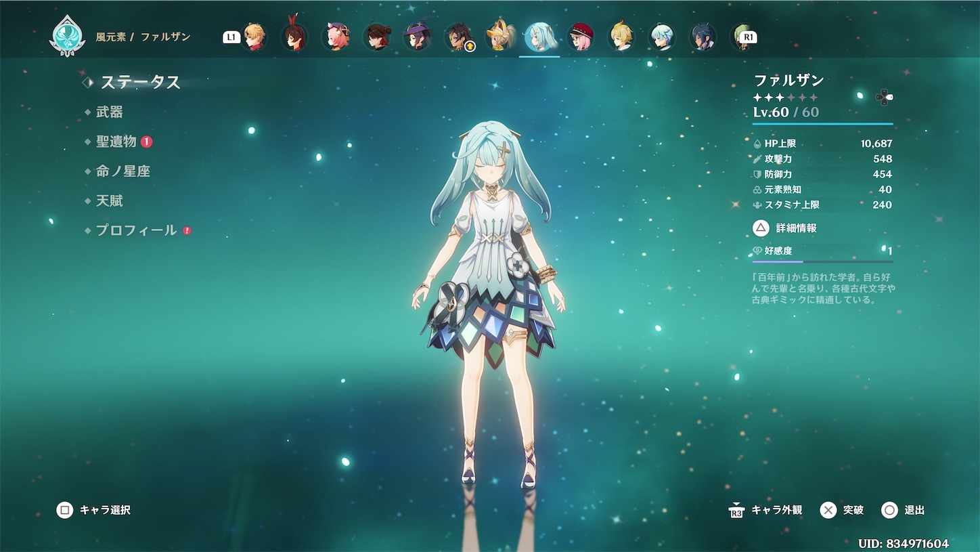The width and height of the screenshot is (980, 552).
Task: Open the プロフィール profile menu
Action: point(137,230)
